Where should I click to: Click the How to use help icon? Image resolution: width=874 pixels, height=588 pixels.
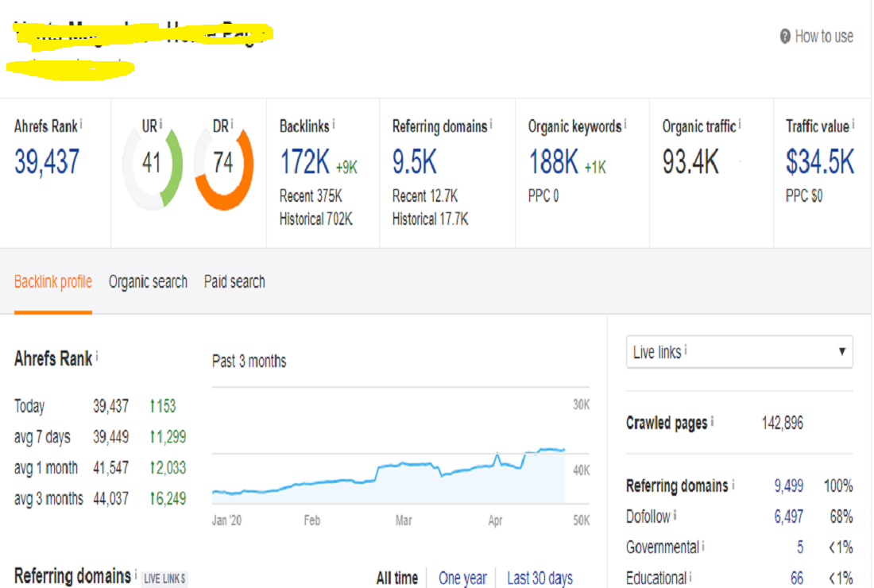tap(785, 37)
